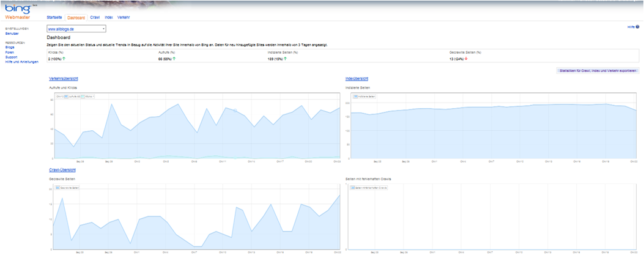Click the Webmaster title text
The image size is (644, 261).
(x=17, y=17)
